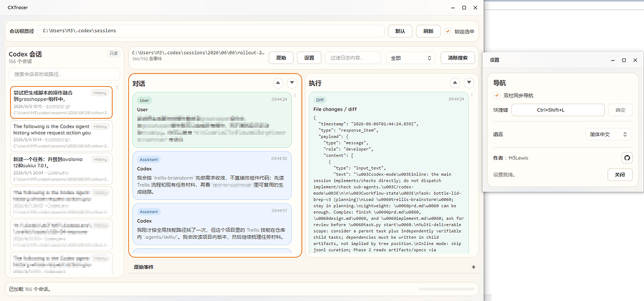Click the 原始 button
This screenshot has width=644, height=301.
click(x=281, y=58)
